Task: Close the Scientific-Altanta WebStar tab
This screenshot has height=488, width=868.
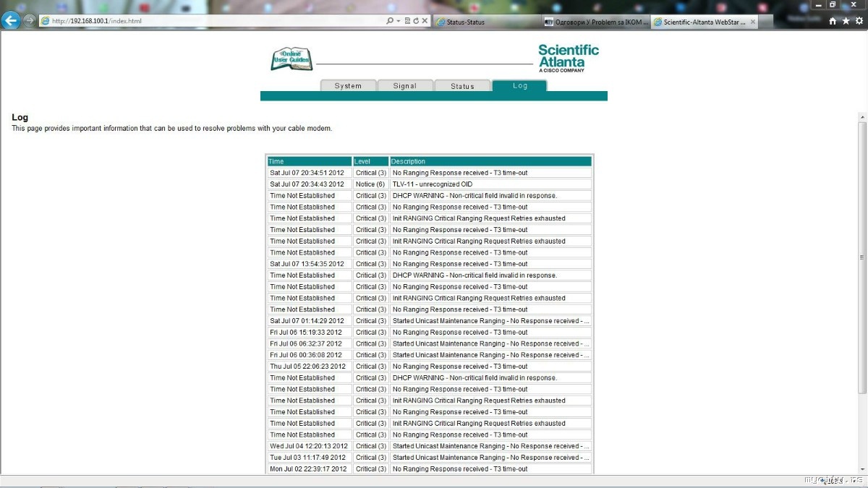Action: [x=752, y=22]
